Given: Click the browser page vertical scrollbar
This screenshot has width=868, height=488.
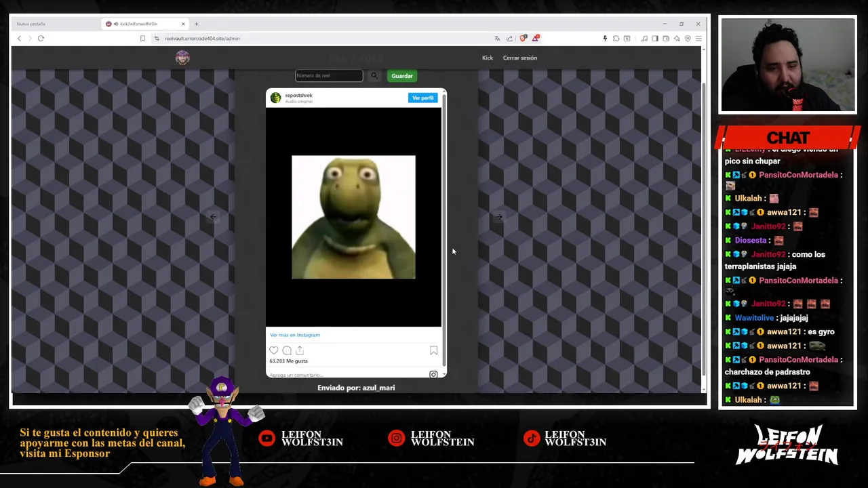Looking at the screenshot, I should tap(704, 230).
